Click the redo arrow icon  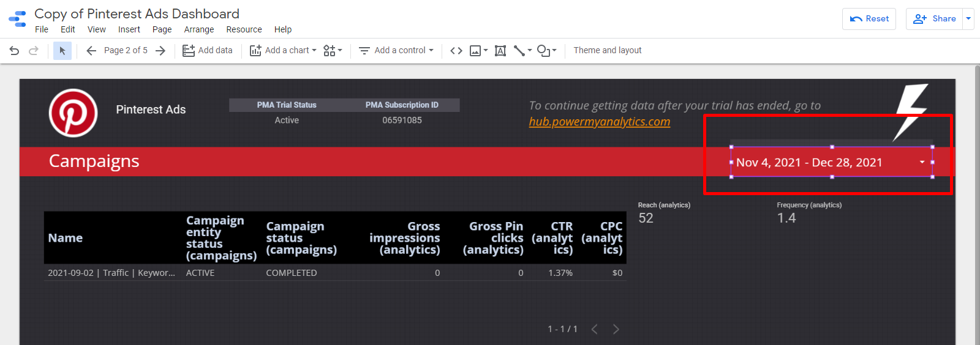coord(34,51)
